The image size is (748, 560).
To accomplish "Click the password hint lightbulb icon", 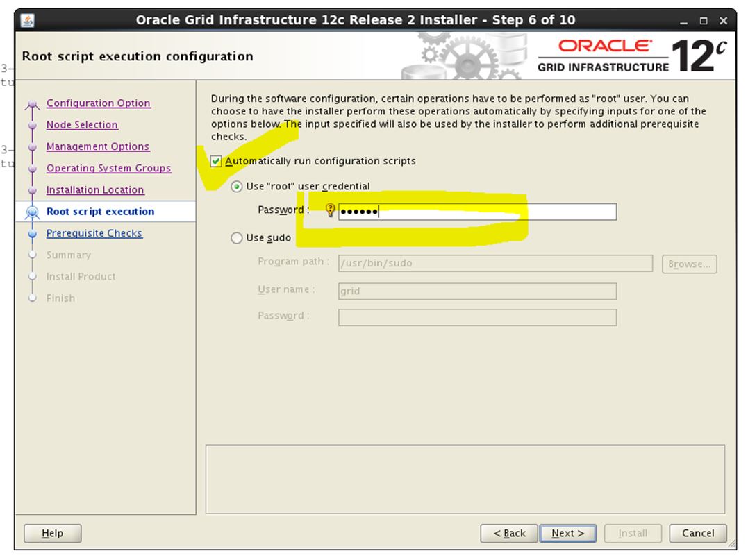I will [x=330, y=211].
